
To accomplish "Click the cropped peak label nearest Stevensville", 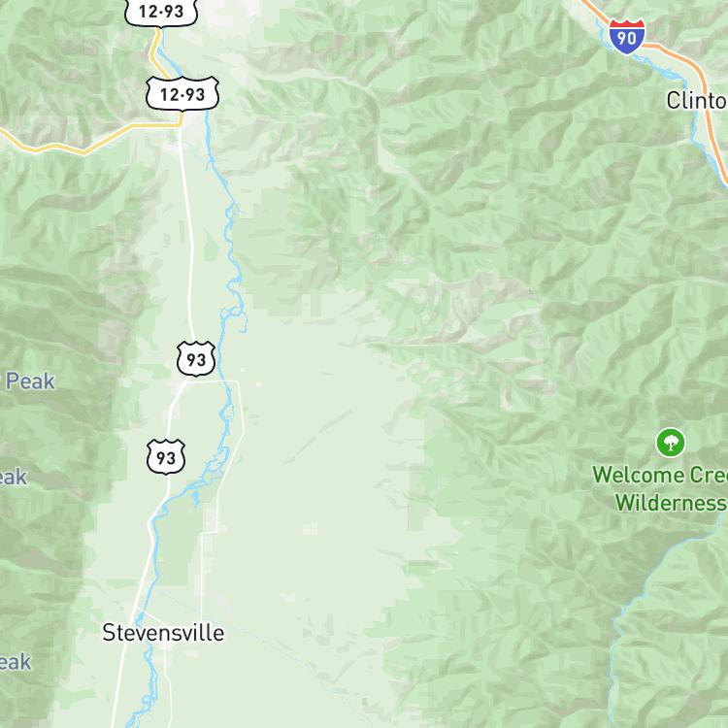I will click(16, 662).
